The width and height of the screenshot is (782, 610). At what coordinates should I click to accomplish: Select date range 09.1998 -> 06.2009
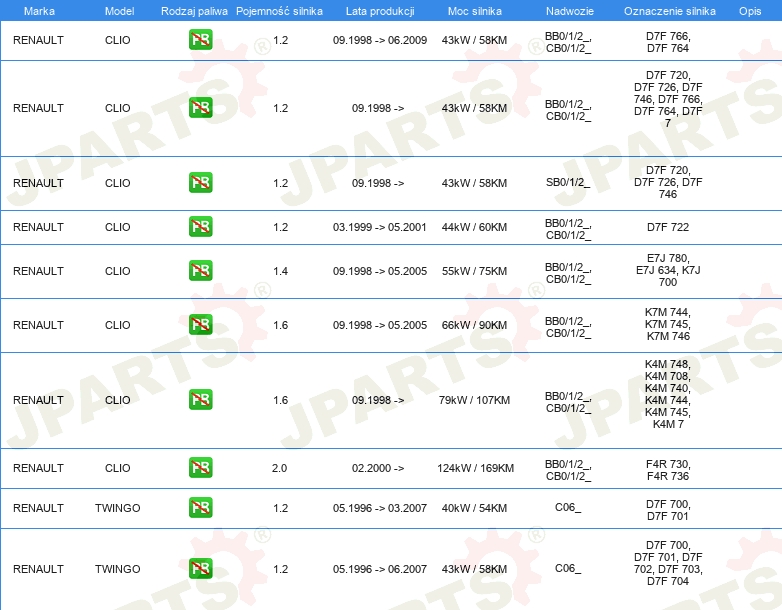click(380, 40)
